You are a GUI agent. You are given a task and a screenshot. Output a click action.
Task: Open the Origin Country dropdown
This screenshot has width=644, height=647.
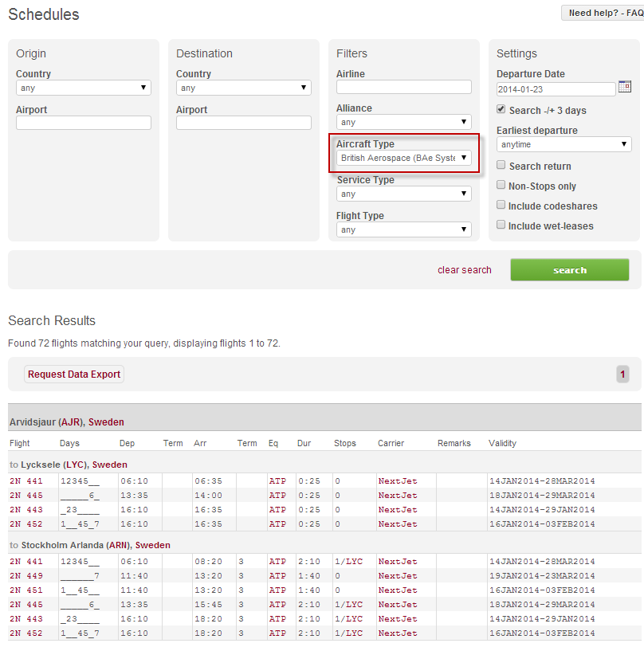[83, 88]
